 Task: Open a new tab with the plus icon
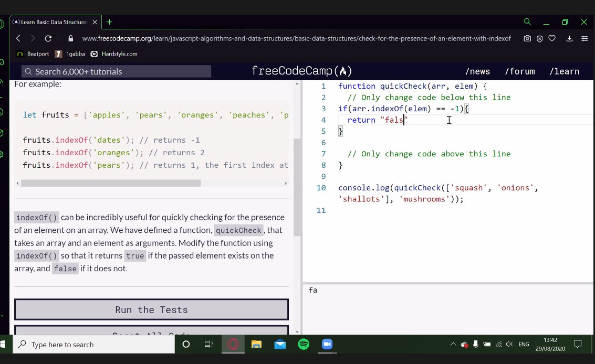(x=109, y=22)
